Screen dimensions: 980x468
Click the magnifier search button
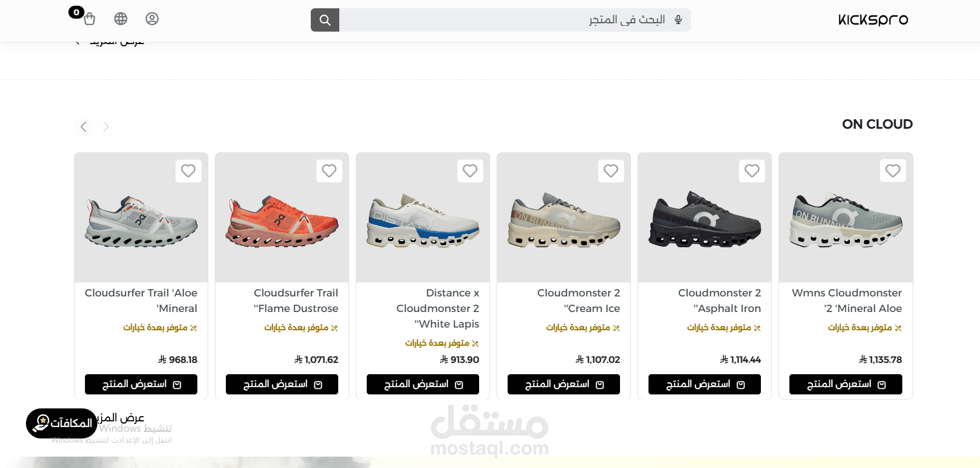coord(325,20)
